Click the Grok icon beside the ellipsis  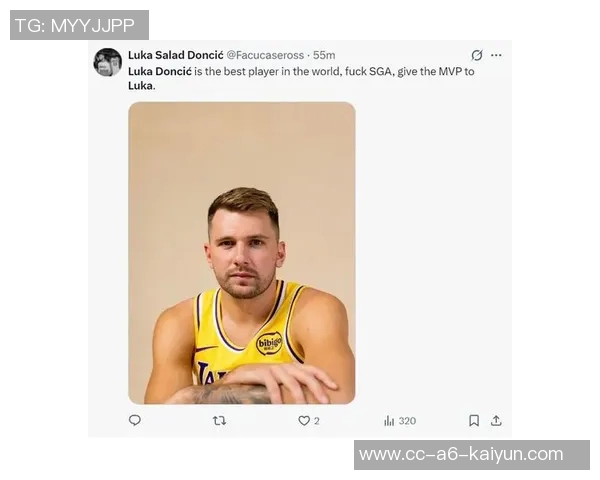(x=477, y=55)
